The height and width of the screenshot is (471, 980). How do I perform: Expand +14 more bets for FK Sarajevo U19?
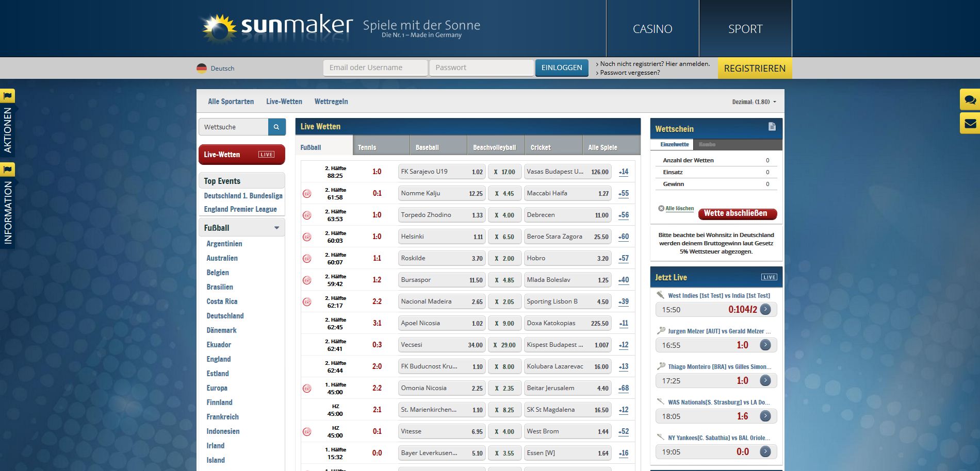click(624, 172)
